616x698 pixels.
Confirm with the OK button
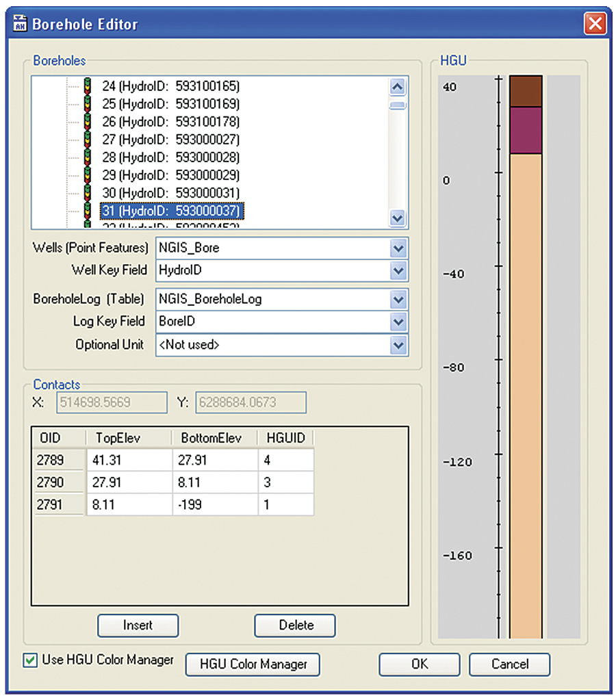coord(420,664)
